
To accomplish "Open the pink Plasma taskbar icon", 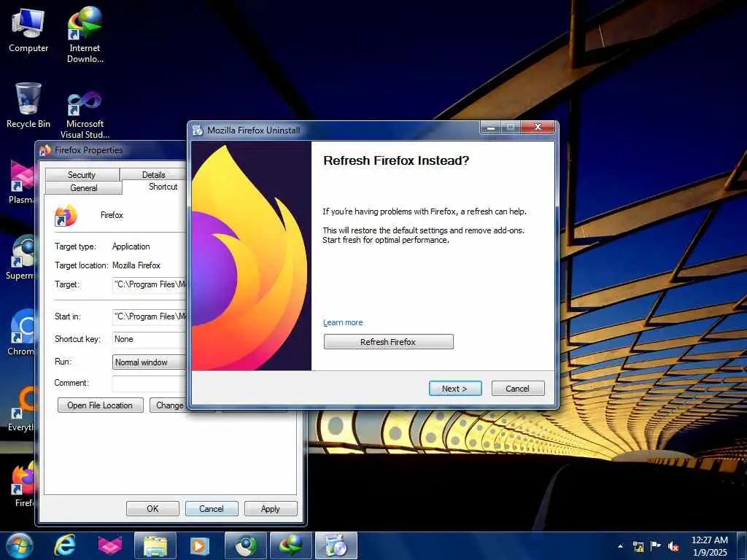I will pyautogui.click(x=110, y=545).
